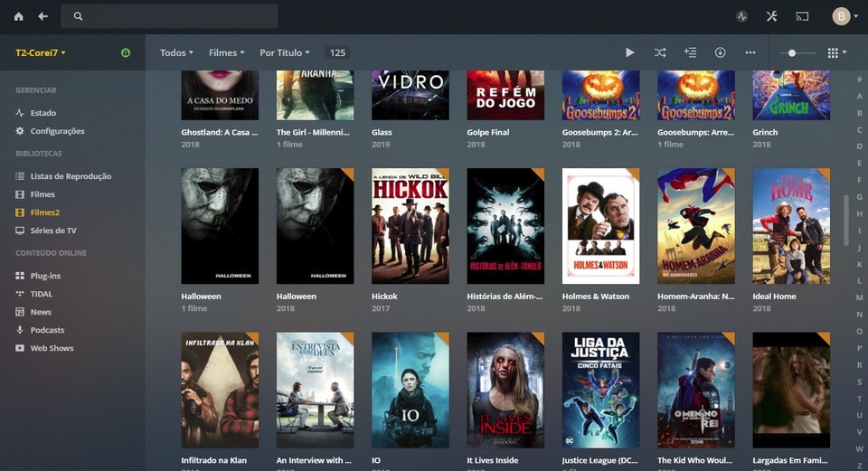Add library to playlist icon
Screen dimensions: 868x471
(x=690, y=52)
